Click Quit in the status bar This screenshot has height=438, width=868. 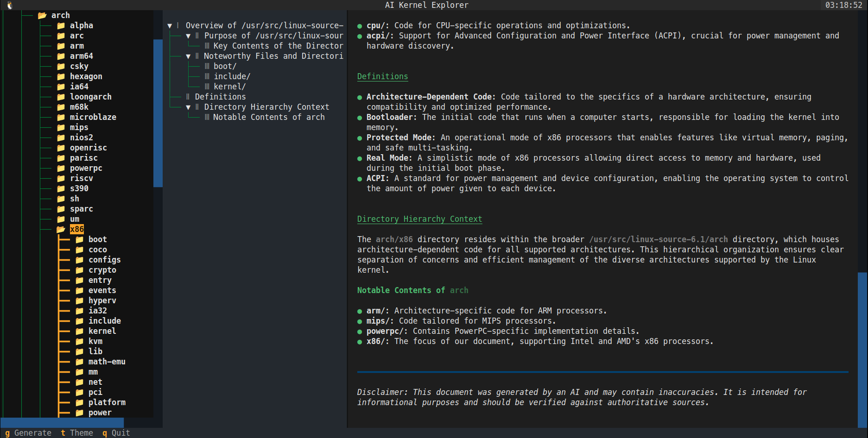[115, 432]
